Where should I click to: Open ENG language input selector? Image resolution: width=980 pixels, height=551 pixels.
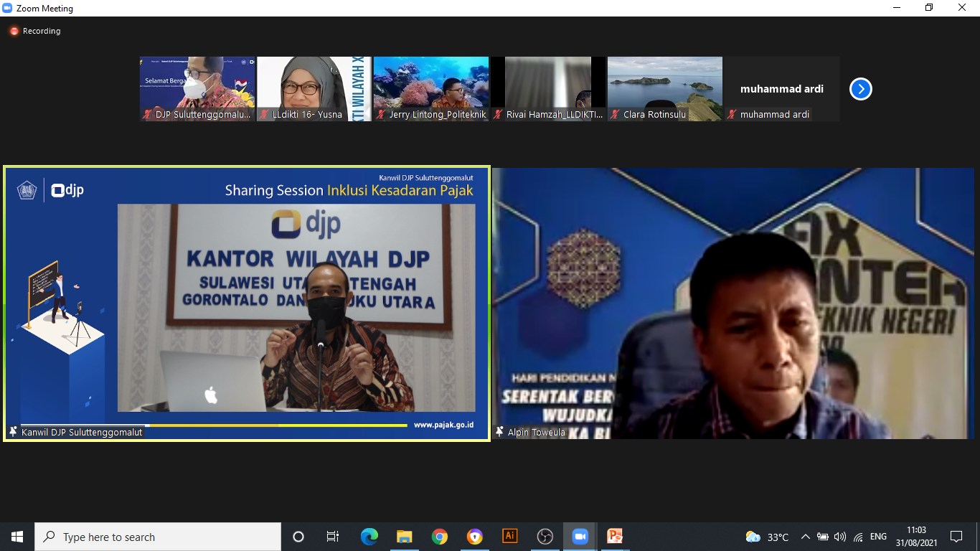(878, 537)
